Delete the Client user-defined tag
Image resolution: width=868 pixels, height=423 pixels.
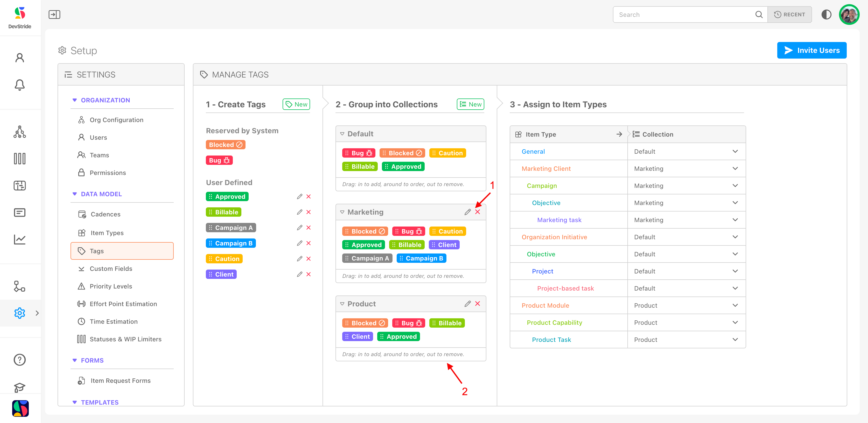(x=308, y=274)
